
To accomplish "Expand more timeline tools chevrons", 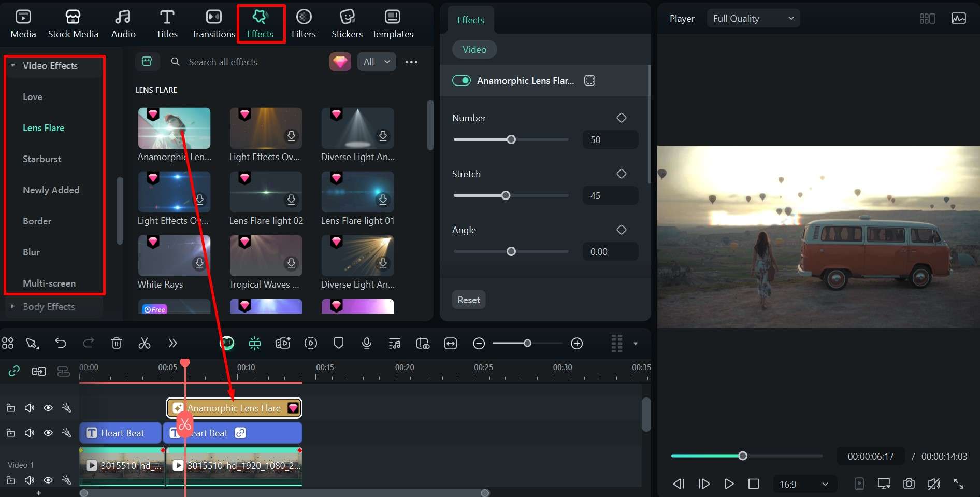I will (x=172, y=343).
